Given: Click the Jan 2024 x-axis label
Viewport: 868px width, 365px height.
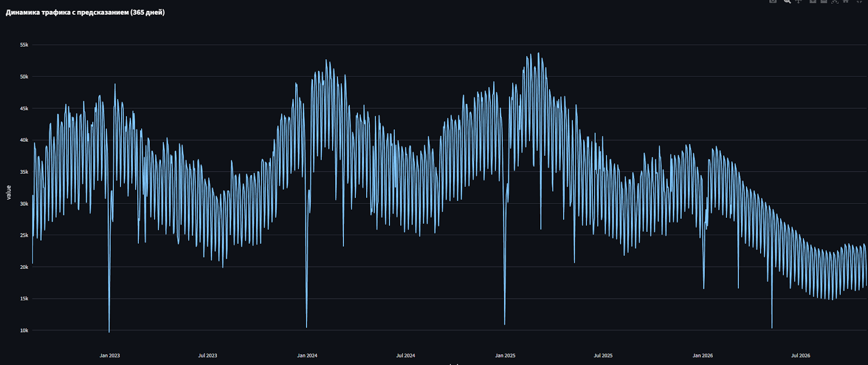Looking at the screenshot, I should point(307,356).
